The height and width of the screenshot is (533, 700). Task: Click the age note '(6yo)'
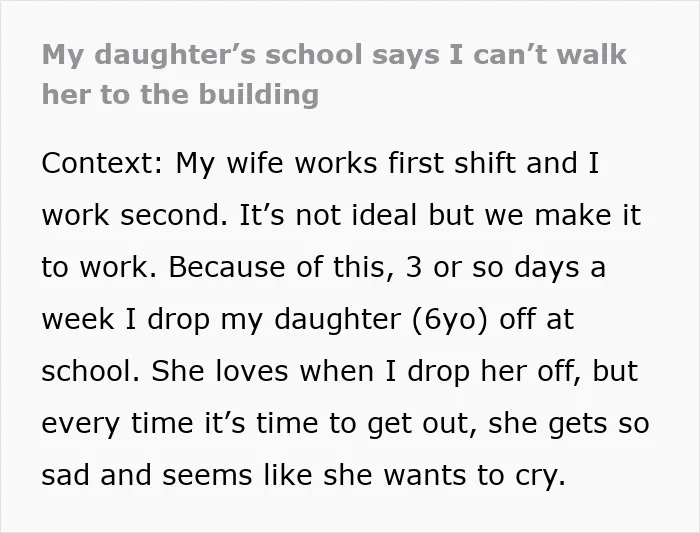point(450,320)
